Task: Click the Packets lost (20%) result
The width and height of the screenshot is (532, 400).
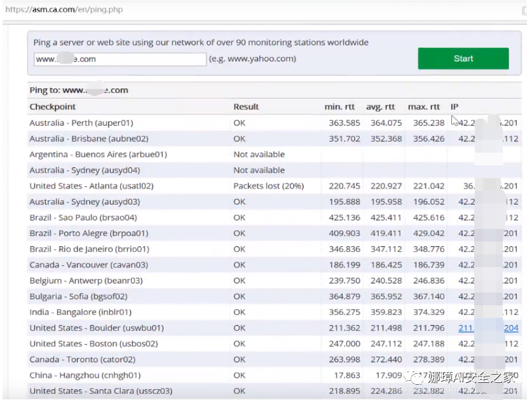Action: 269,186
